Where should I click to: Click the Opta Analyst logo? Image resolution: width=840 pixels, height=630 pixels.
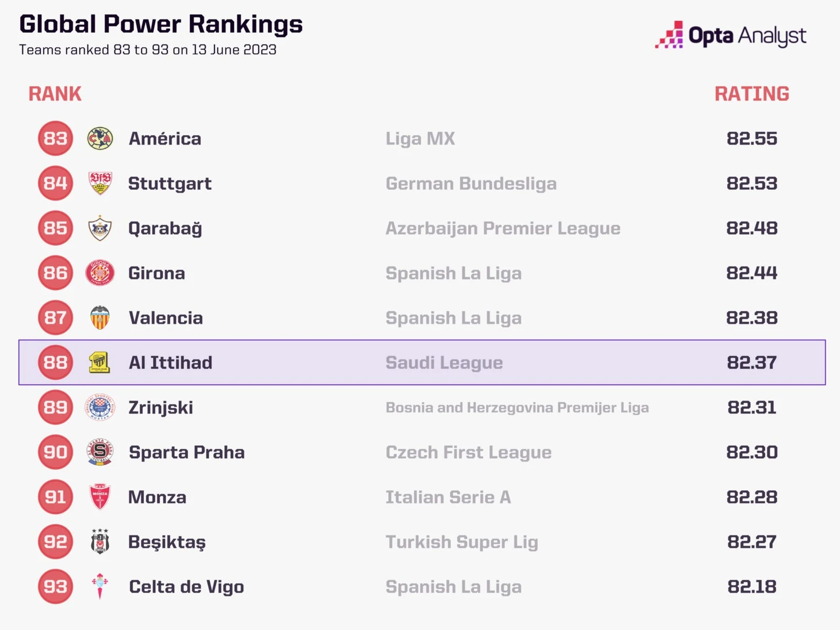[731, 36]
